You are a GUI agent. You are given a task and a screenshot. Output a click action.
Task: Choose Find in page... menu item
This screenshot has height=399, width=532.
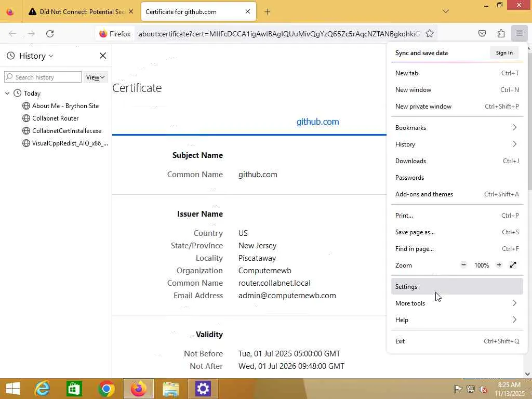[x=457, y=249]
